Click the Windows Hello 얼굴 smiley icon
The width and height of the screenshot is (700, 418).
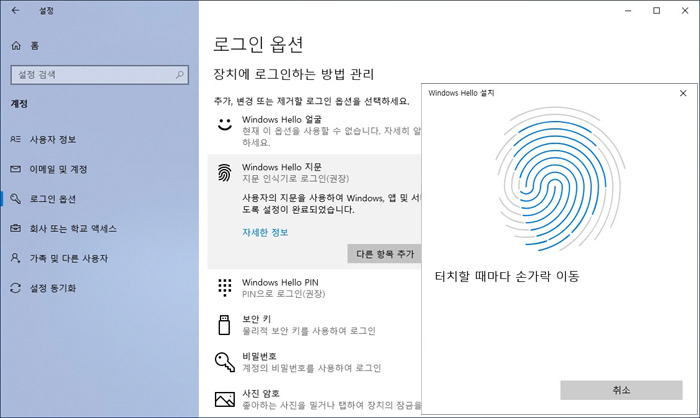225,124
